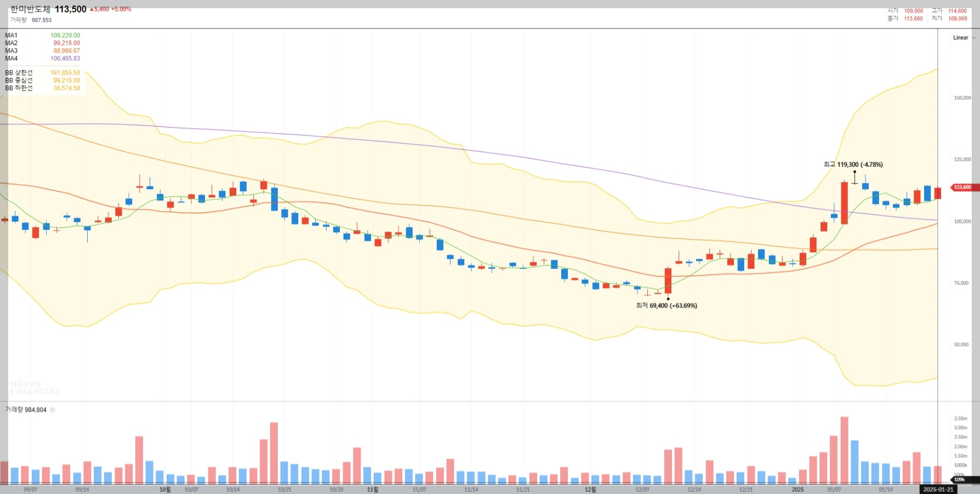
Task: Click the 한미반도체 stock name
Action: (x=30, y=9)
